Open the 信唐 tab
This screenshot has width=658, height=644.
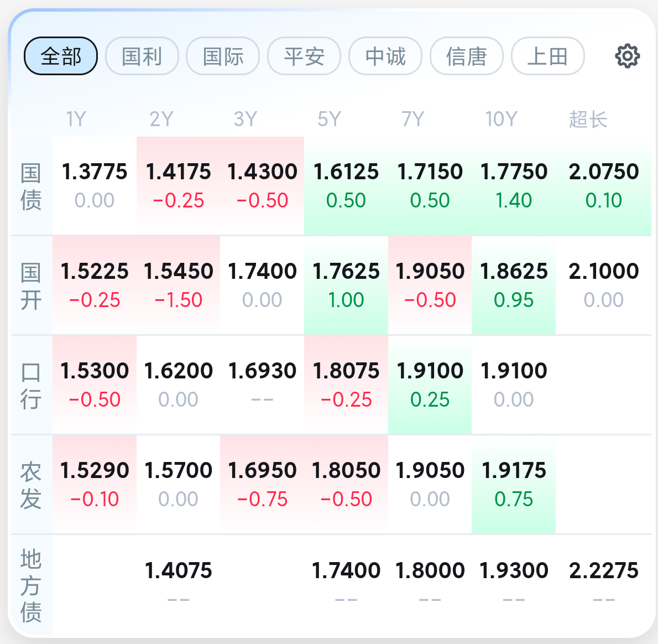[467, 56]
